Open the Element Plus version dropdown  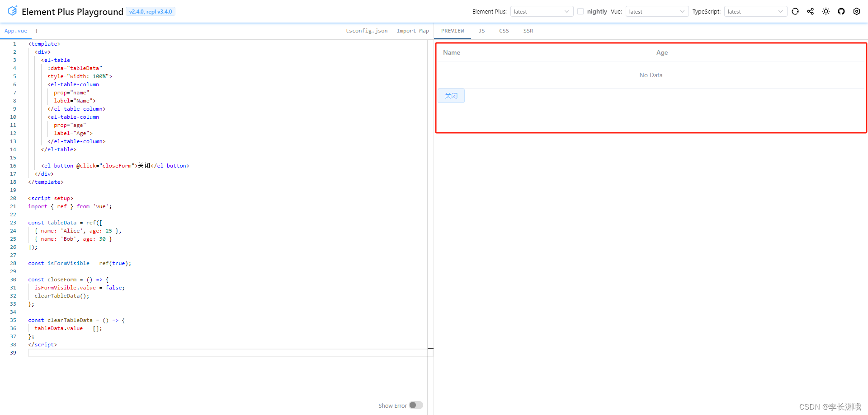tap(542, 11)
